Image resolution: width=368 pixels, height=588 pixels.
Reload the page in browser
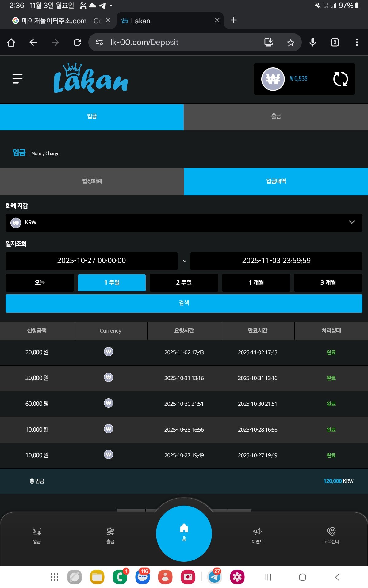(77, 43)
